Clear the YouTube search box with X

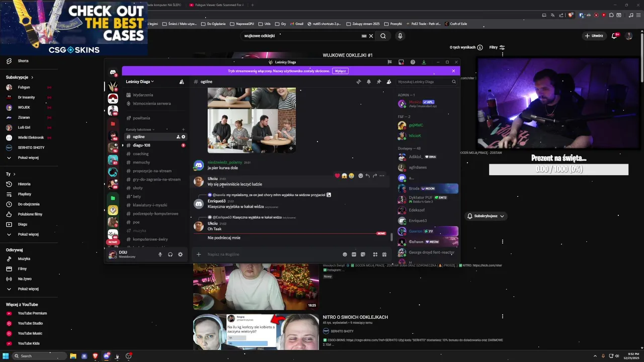pyautogui.click(x=371, y=36)
